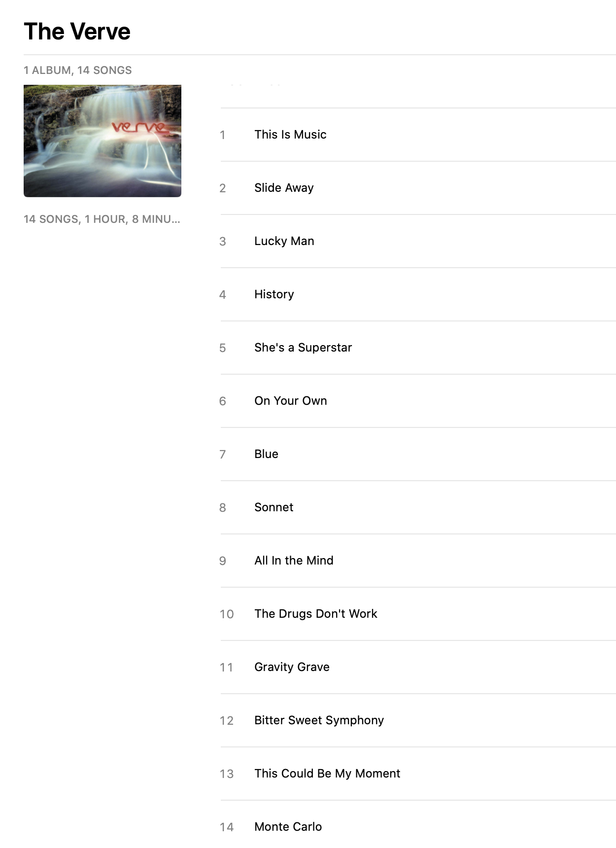616x848 pixels.
Task: Pick This Could Be My Moment
Action: point(418,774)
